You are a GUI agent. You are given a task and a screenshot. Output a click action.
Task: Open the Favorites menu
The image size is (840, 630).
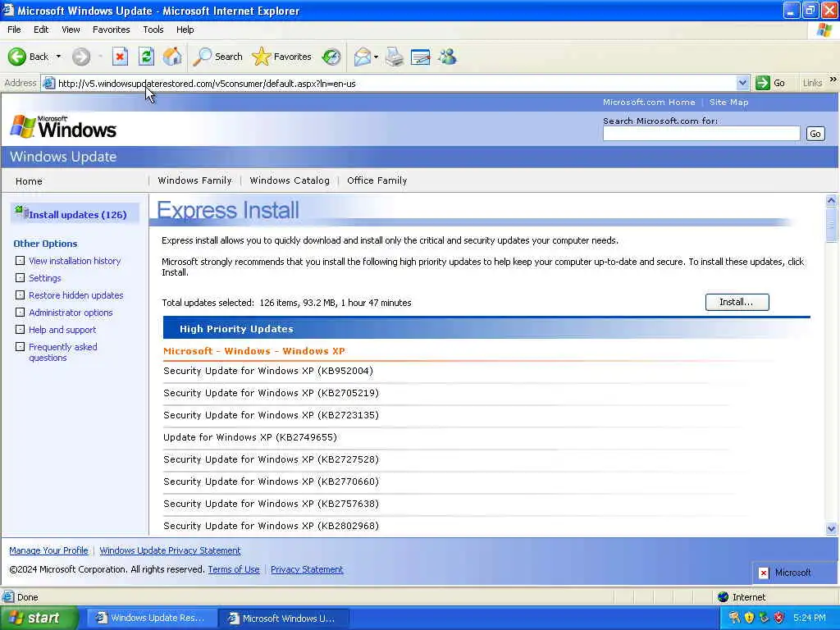pyautogui.click(x=112, y=30)
